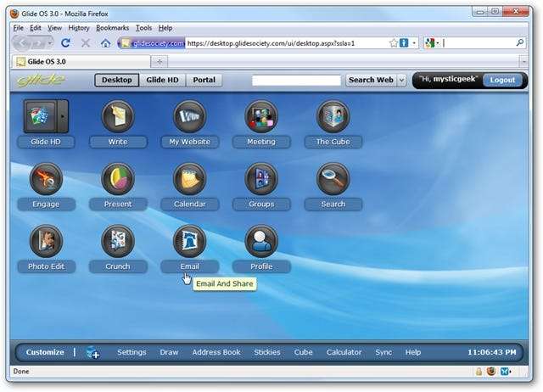This screenshot has width=543, height=392.
Task: Switch to the Desktop view button
Action: pyautogui.click(x=117, y=80)
